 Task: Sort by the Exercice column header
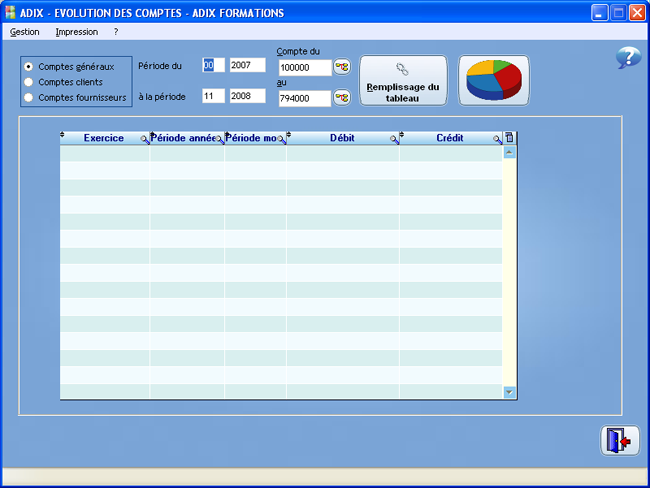pos(103,138)
